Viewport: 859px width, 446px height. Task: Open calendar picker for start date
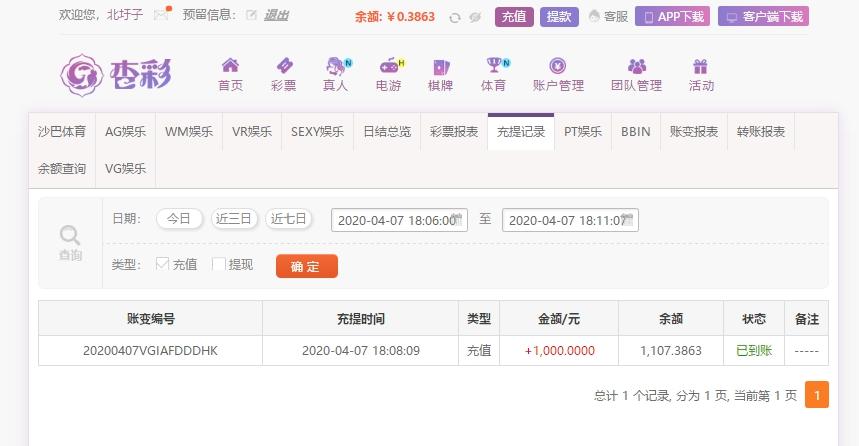click(458, 220)
